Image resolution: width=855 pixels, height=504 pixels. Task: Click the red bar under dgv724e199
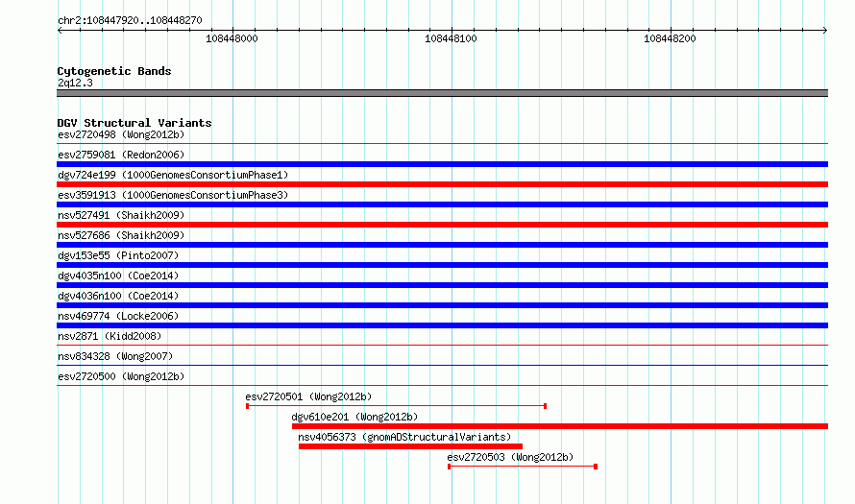[x=442, y=184]
